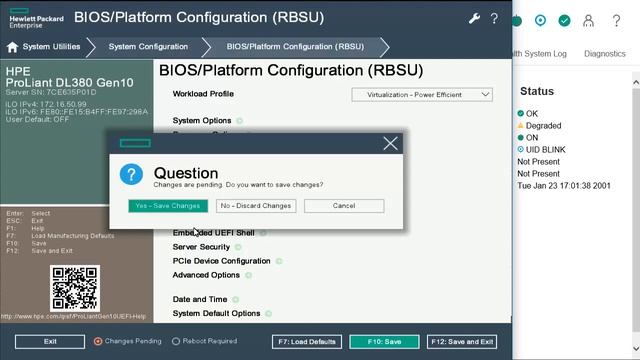
Task: Open Date and Time settings
Action: point(200,300)
